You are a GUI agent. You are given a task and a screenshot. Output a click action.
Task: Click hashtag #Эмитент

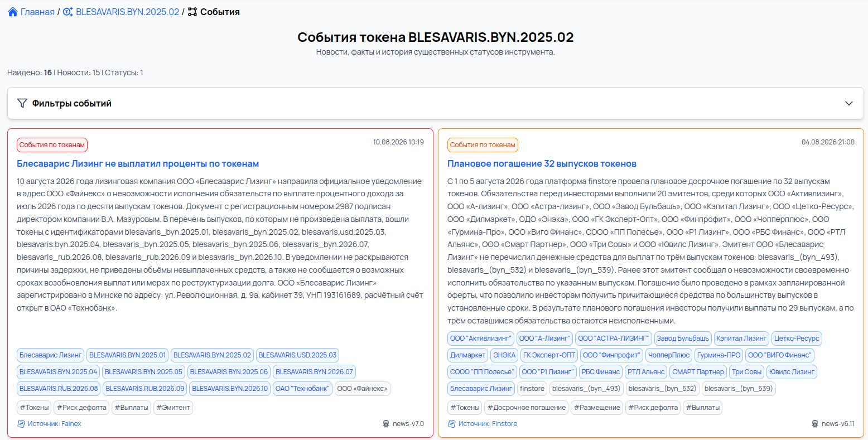tap(173, 408)
